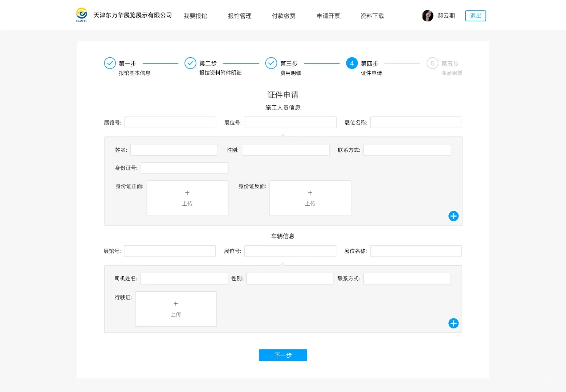Click the 身份证号 input field
Viewport: 566px width, 392px height.
pos(184,168)
